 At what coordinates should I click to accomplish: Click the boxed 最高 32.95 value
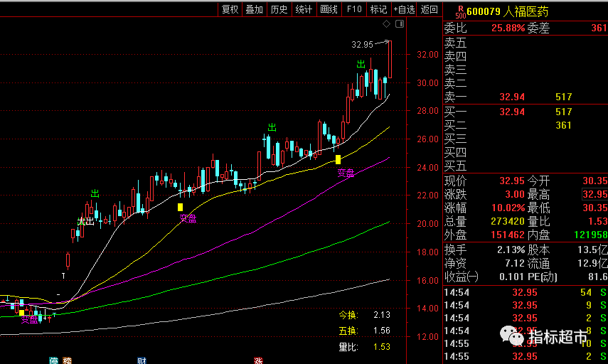pos(595,194)
